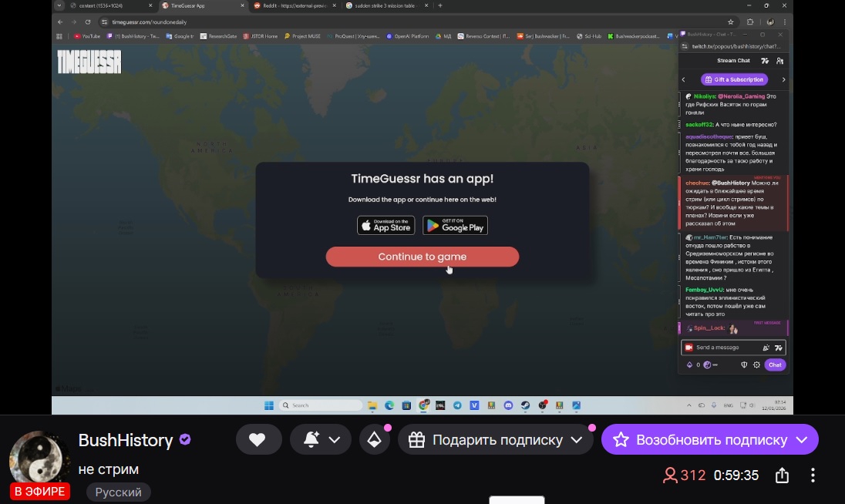This screenshot has width=845, height=504.
Task: Open the Download on the App Store badge
Action: (x=385, y=225)
